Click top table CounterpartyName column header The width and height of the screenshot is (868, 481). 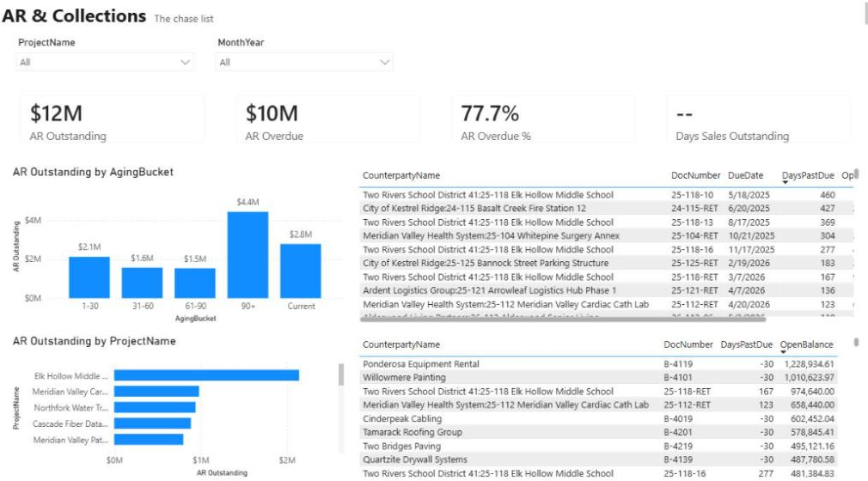tap(401, 175)
